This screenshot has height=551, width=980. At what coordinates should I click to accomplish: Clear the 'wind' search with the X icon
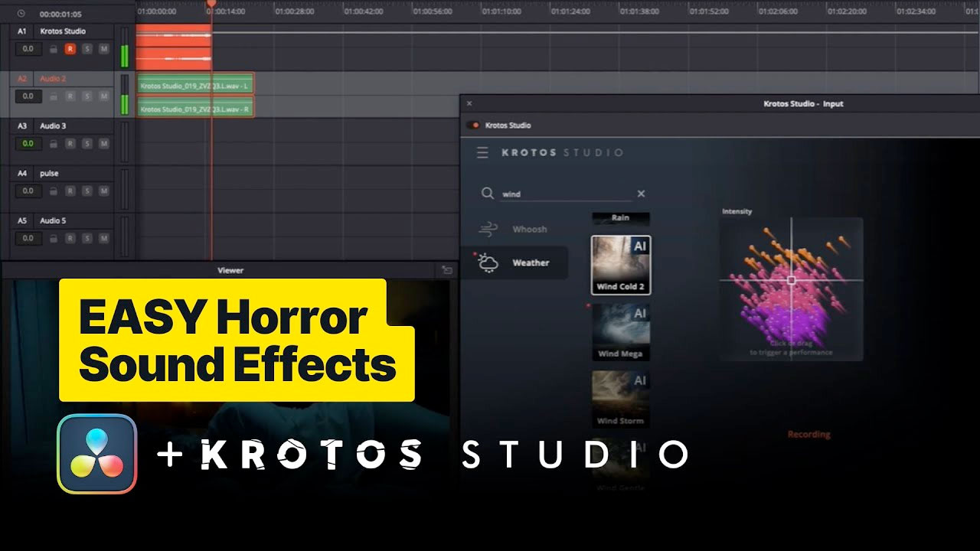(642, 194)
